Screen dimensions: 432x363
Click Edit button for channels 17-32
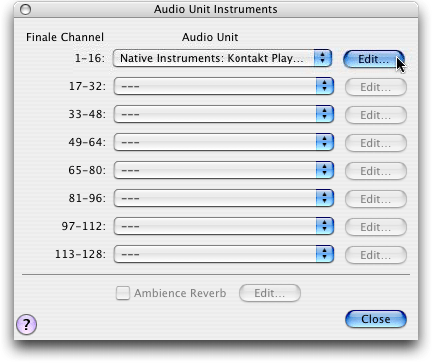tap(376, 87)
